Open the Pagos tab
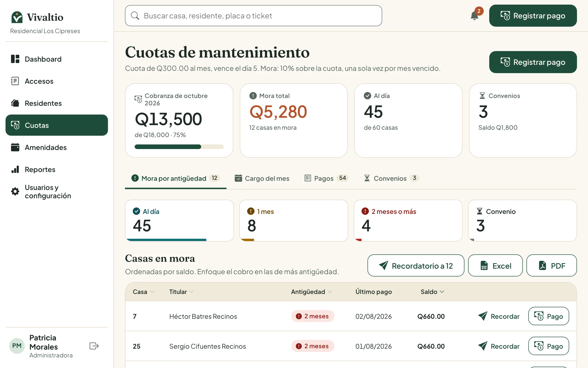 coord(326,178)
